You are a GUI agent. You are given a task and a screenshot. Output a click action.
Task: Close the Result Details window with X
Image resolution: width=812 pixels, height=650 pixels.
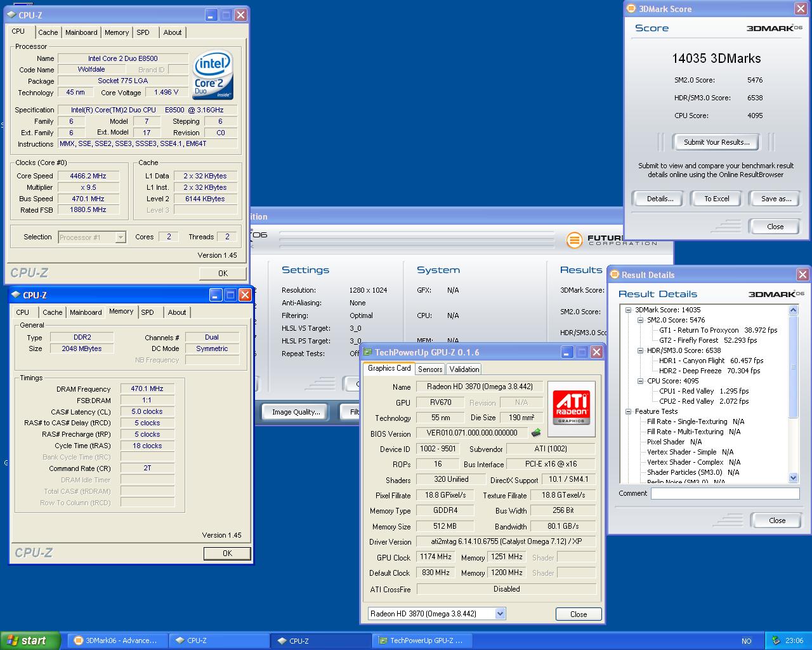pyautogui.click(x=802, y=275)
